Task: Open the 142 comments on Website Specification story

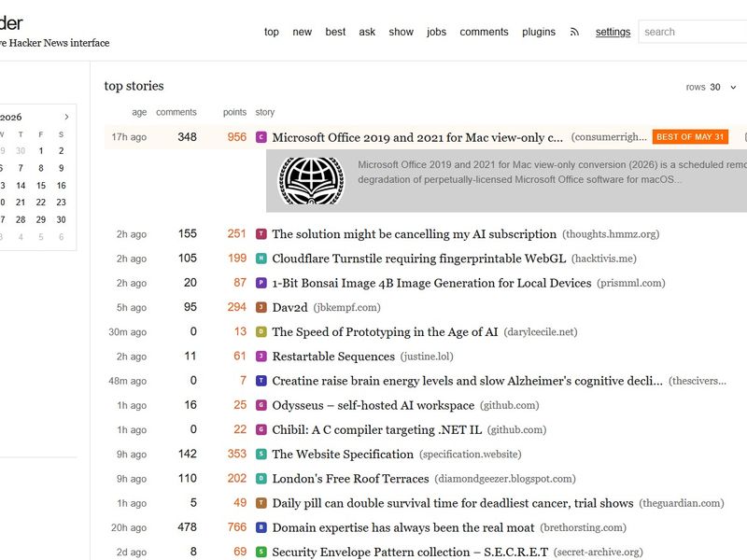Action: pos(188,455)
